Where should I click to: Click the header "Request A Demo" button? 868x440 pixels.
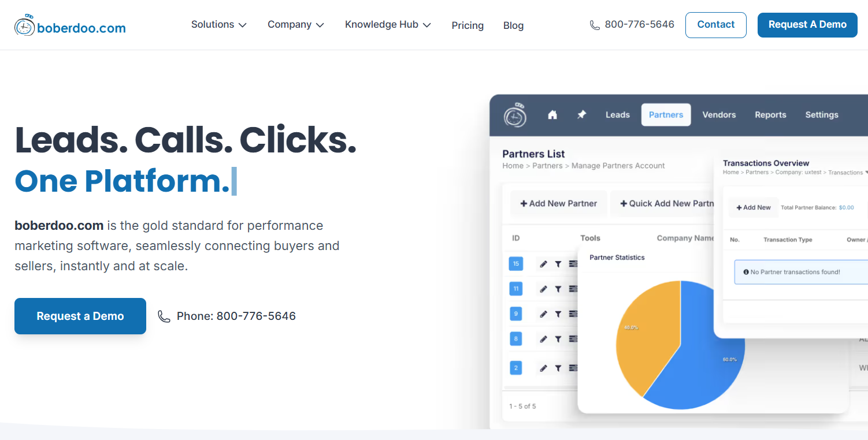807,25
